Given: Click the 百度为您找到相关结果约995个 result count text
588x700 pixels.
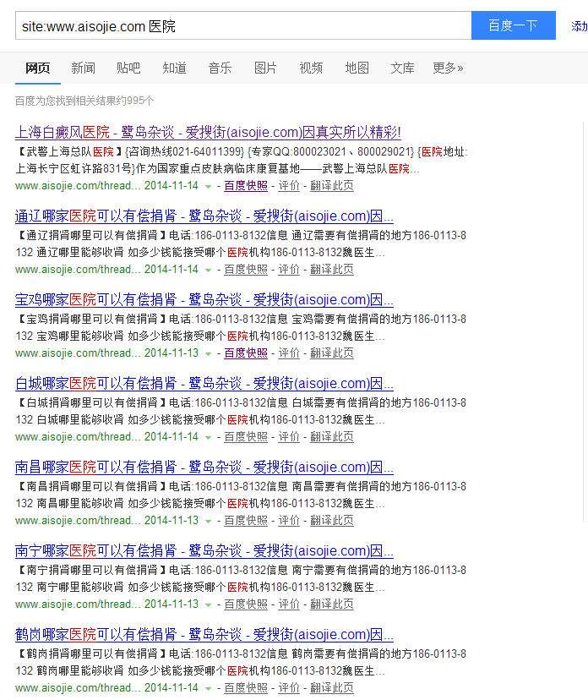Looking at the screenshot, I should click(84, 101).
